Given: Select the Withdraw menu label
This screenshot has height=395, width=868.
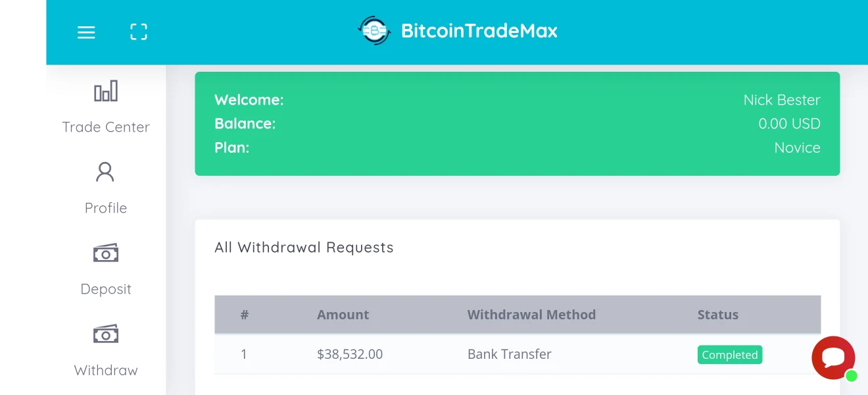Looking at the screenshot, I should click(106, 370).
